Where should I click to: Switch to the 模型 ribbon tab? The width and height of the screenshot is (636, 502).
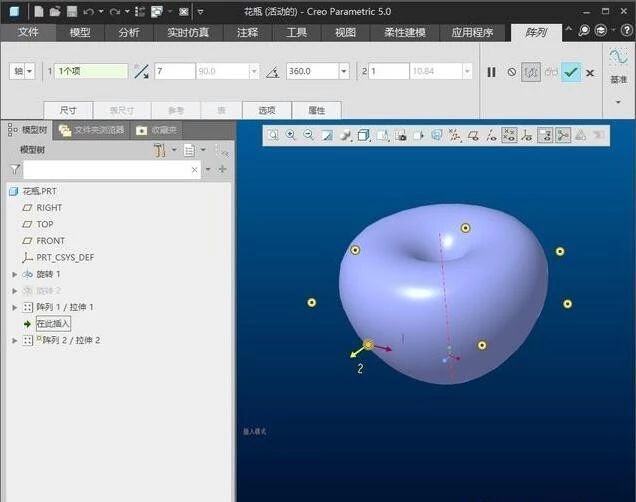click(80, 32)
